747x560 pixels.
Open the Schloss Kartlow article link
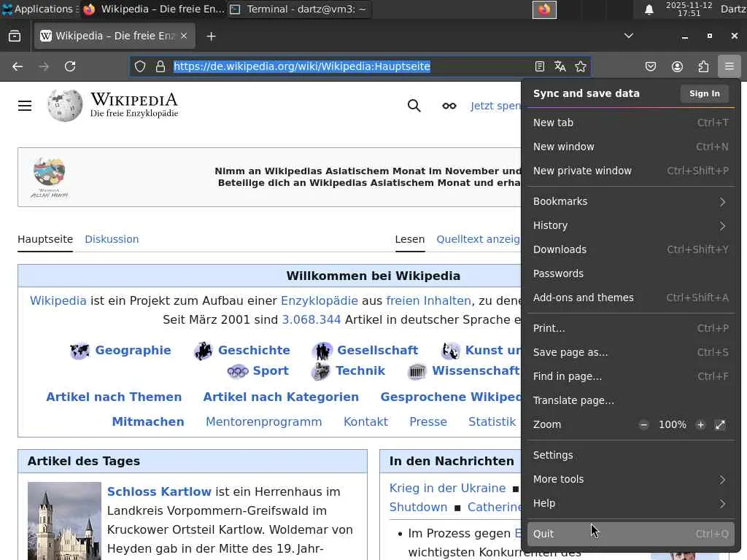point(159,491)
